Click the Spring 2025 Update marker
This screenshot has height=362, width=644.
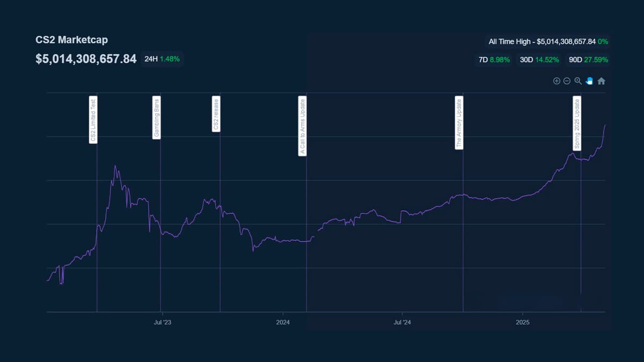click(x=577, y=124)
